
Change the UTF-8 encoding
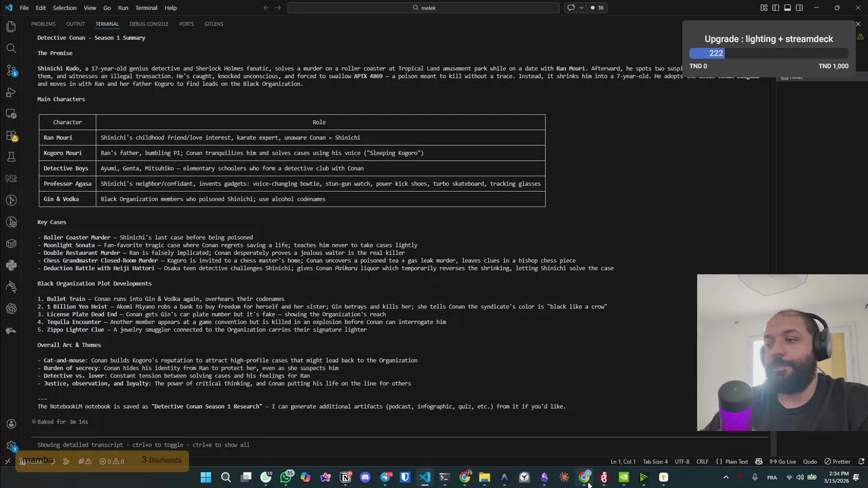tap(682, 462)
